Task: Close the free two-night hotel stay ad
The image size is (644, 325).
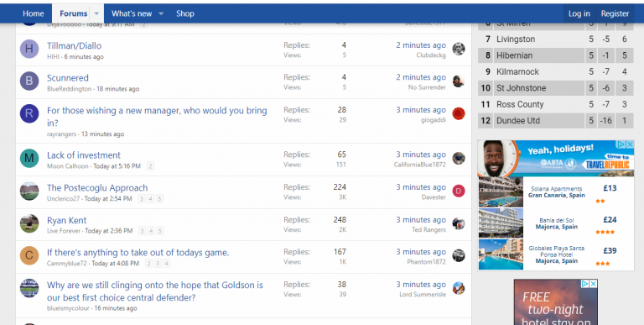Action: point(594,284)
